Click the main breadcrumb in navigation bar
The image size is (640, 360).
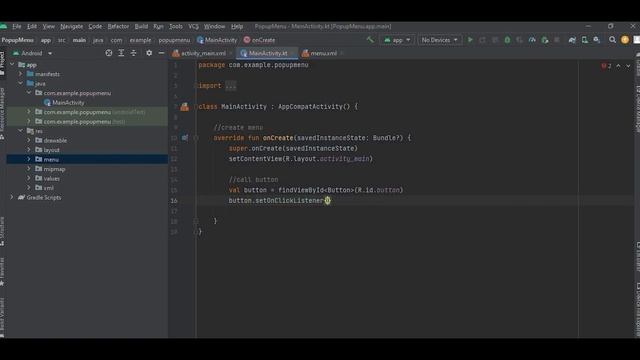coord(79,40)
